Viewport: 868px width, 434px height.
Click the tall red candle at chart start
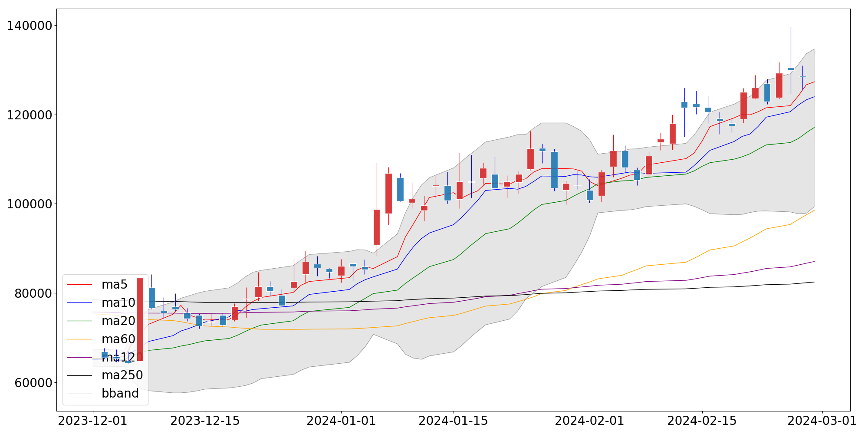[140, 319]
